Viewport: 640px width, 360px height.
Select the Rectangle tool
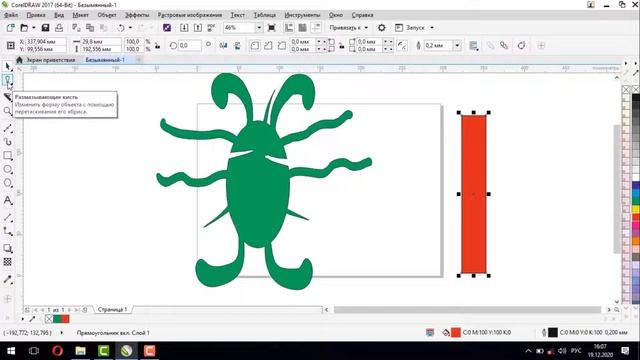click(x=7, y=156)
